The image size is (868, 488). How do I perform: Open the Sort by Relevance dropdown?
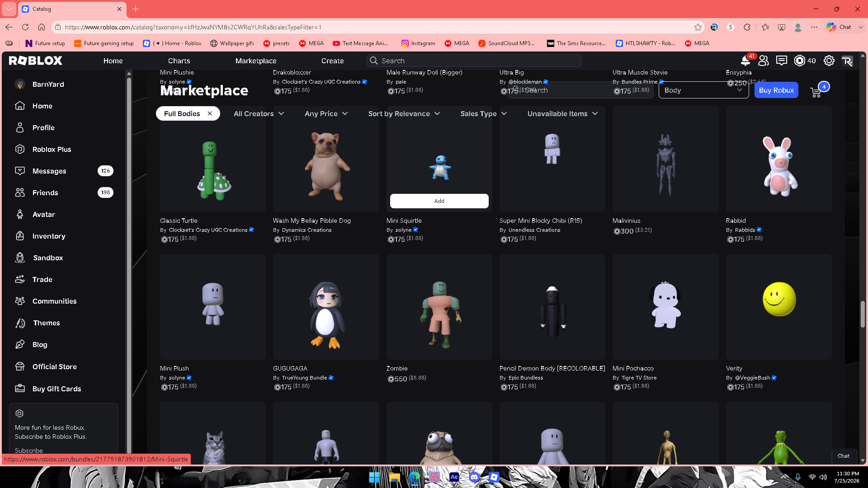pyautogui.click(x=404, y=114)
